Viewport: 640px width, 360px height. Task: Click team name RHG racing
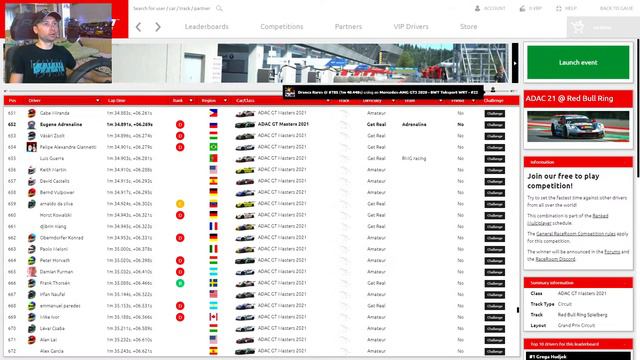(414, 158)
